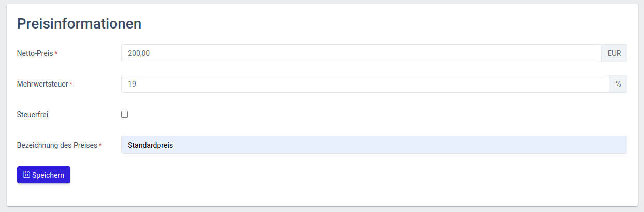Click the percent sign addon

pyautogui.click(x=618, y=83)
